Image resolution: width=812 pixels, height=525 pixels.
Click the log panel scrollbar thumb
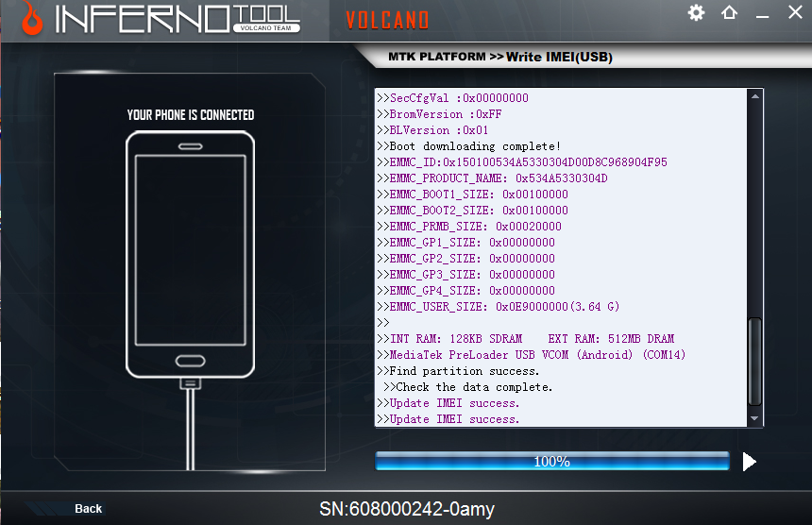(755, 362)
